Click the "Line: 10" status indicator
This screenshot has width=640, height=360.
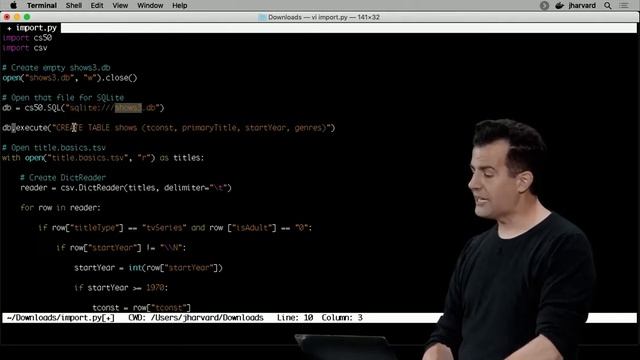(x=295, y=318)
